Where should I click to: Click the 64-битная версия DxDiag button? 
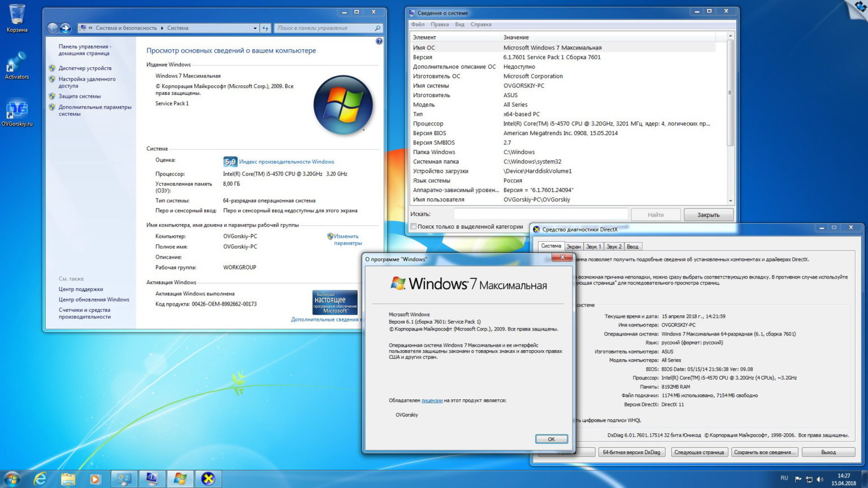(631, 452)
